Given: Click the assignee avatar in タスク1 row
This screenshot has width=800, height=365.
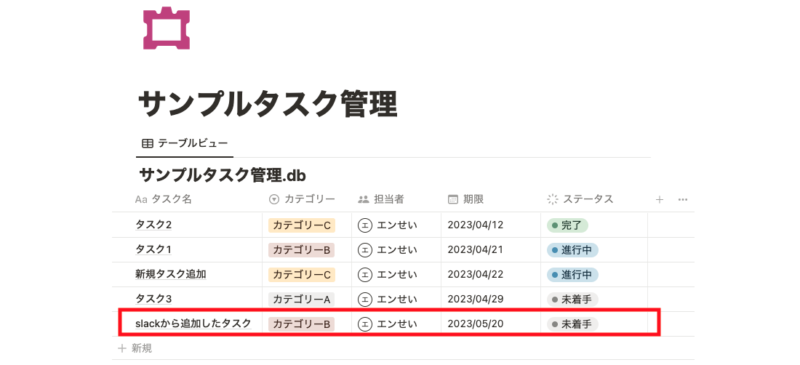Looking at the screenshot, I should coord(364,250).
